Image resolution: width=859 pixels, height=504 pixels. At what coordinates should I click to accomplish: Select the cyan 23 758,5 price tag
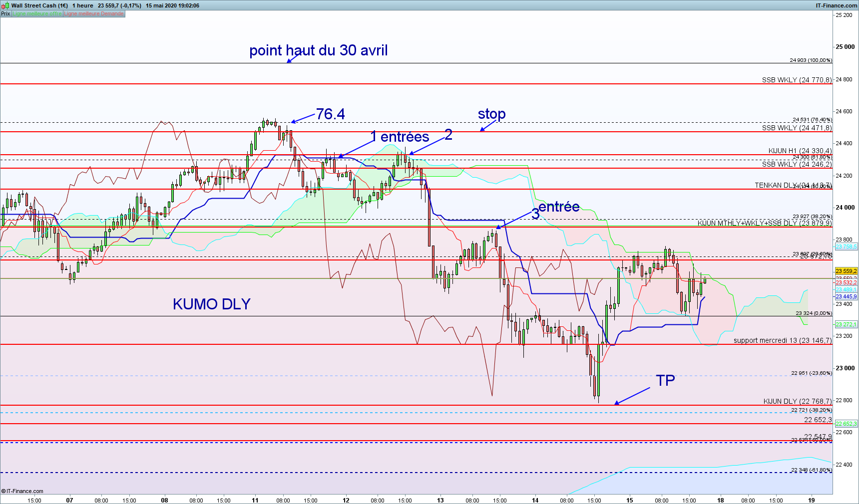coord(846,247)
